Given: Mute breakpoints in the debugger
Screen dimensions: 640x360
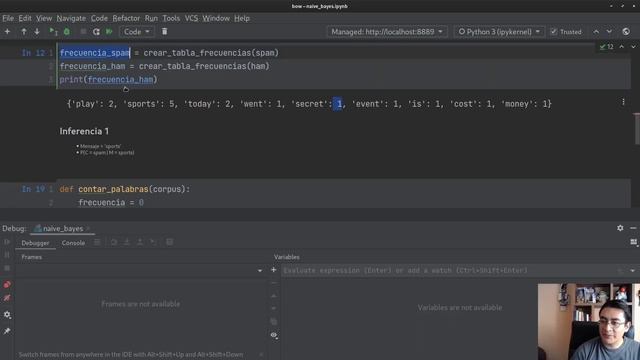Looking at the screenshot, I should point(7,298).
